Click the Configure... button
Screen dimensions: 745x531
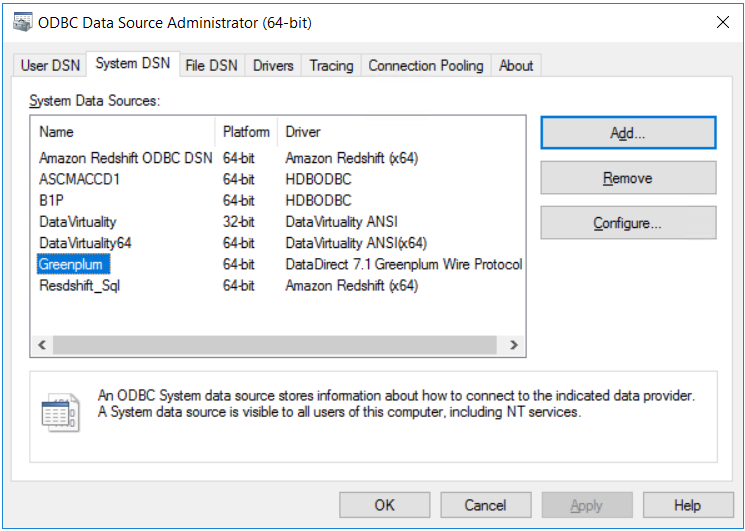[x=628, y=223]
